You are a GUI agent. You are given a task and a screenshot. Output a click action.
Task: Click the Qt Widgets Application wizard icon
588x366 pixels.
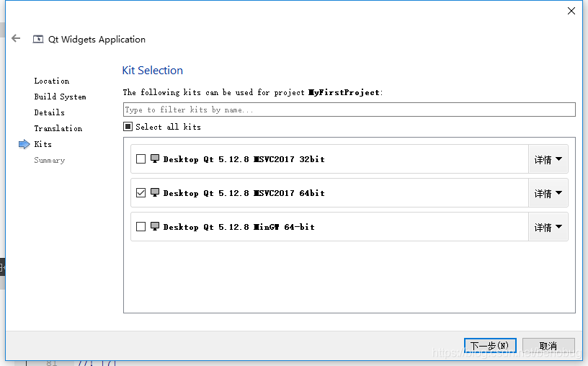click(x=38, y=40)
